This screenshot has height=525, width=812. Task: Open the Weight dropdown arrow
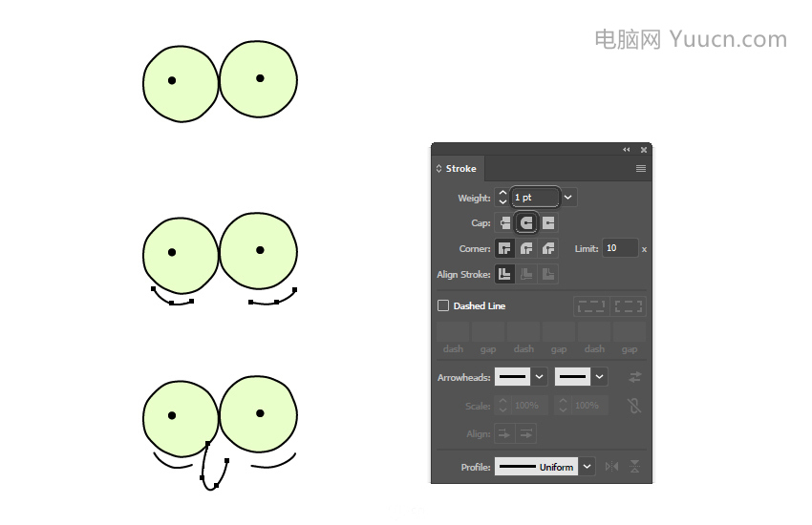pos(568,197)
